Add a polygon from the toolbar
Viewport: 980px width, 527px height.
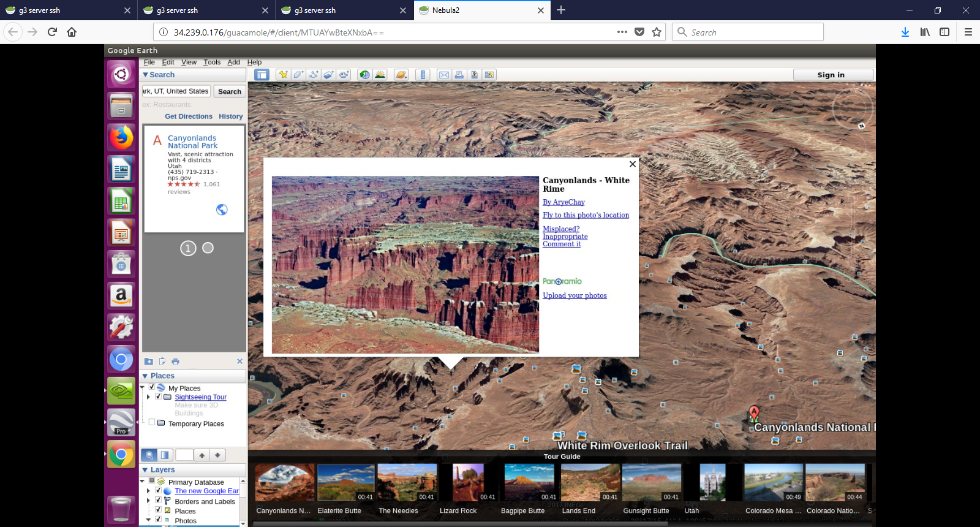point(298,75)
